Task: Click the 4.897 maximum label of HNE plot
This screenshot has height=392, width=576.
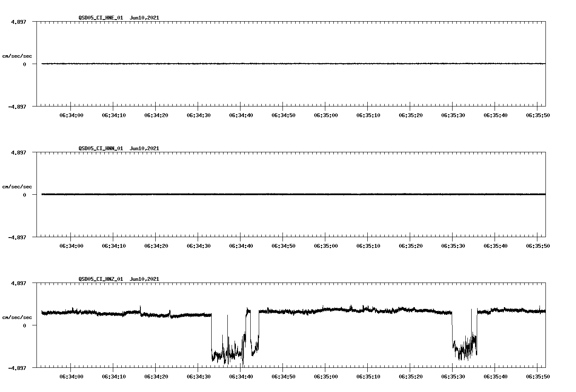Action: [18, 22]
